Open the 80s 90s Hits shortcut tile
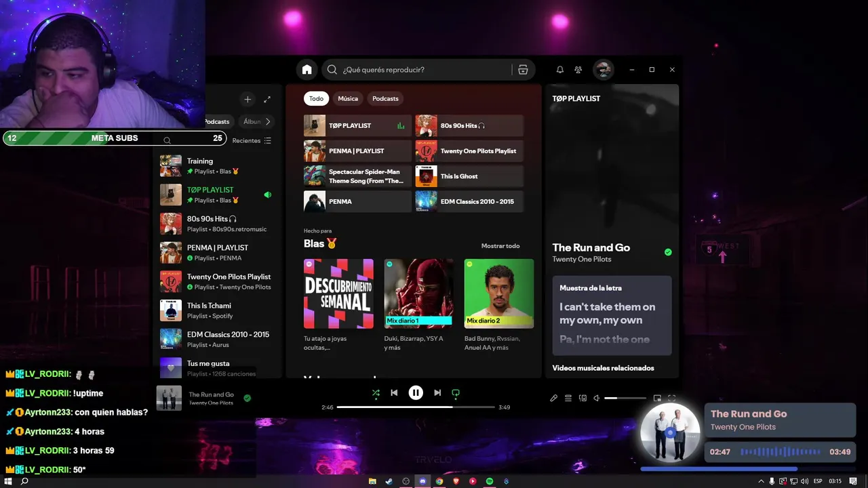 (x=469, y=125)
